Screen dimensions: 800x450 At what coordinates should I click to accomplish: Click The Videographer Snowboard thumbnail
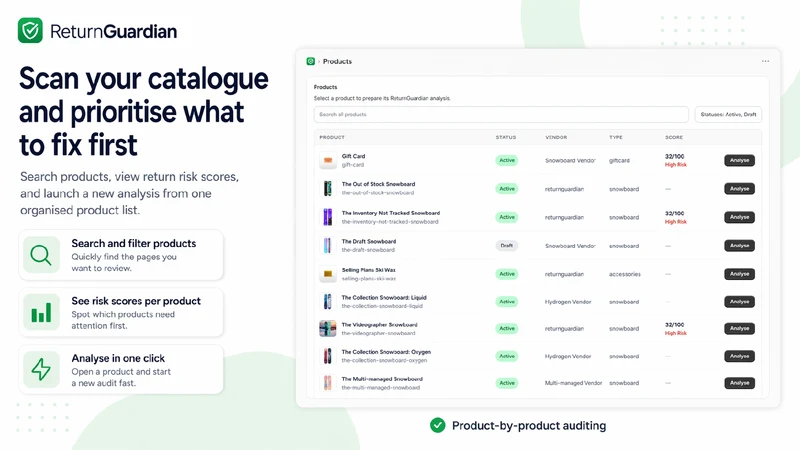tap(328, 329)
